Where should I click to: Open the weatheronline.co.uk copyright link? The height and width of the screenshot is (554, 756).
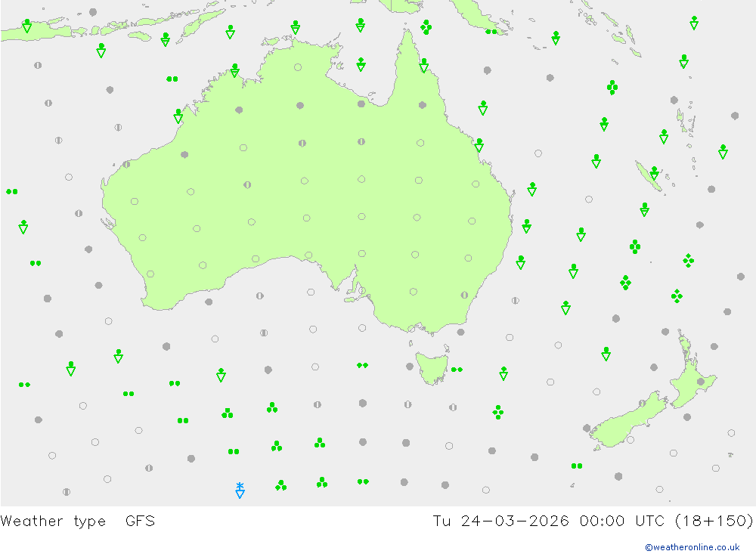(x=692, y=547)
